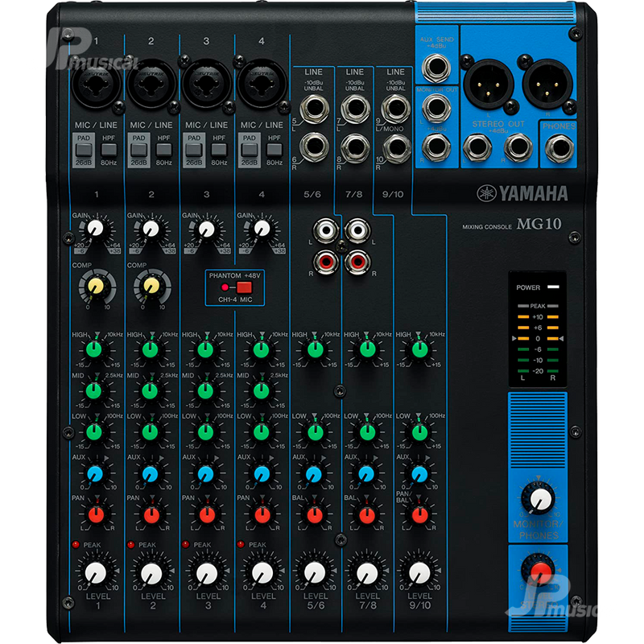Click the LINE 10 R input jack
Screen dimensions: 644x644
tap(396, 148)
